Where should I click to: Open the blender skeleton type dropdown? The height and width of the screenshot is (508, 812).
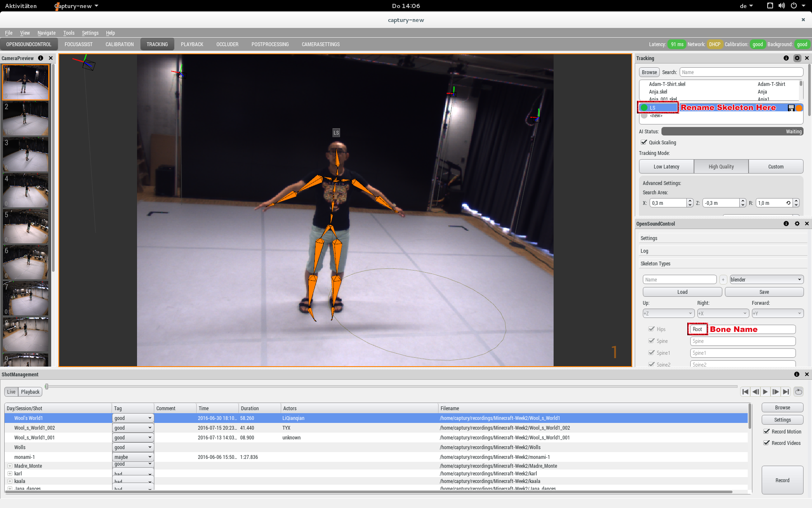click(x=766, y=279)
